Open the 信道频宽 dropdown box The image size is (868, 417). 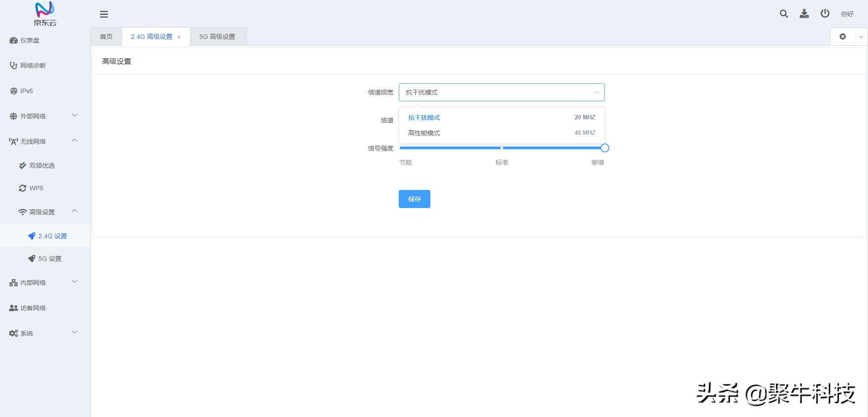click(502, 92)
